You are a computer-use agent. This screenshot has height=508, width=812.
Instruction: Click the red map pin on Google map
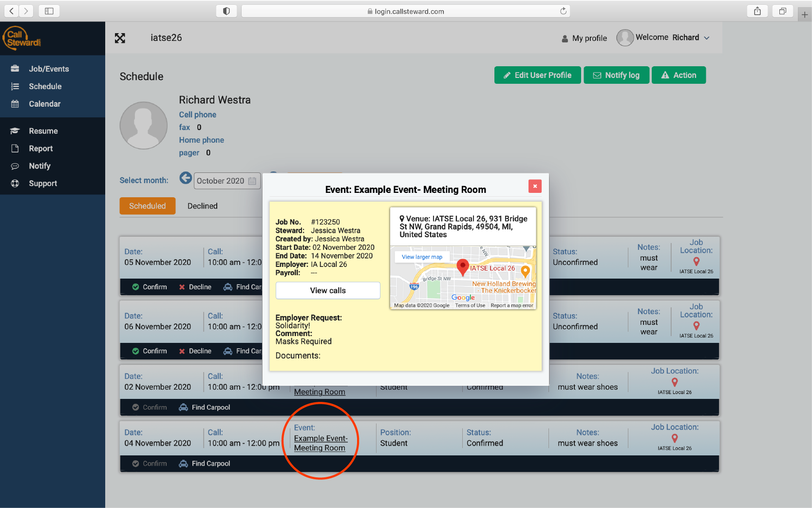[462, 266]
